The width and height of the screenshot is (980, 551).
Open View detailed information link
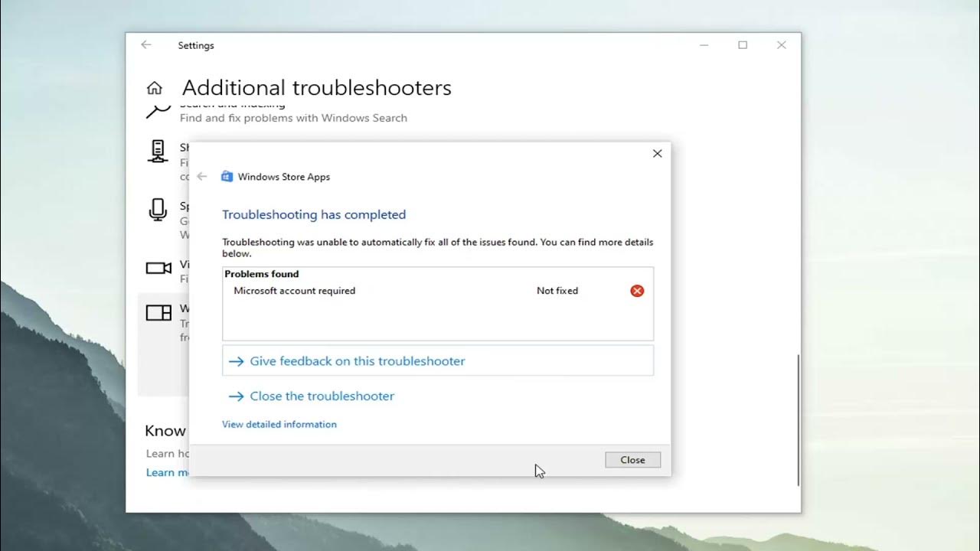pos(279,424)
